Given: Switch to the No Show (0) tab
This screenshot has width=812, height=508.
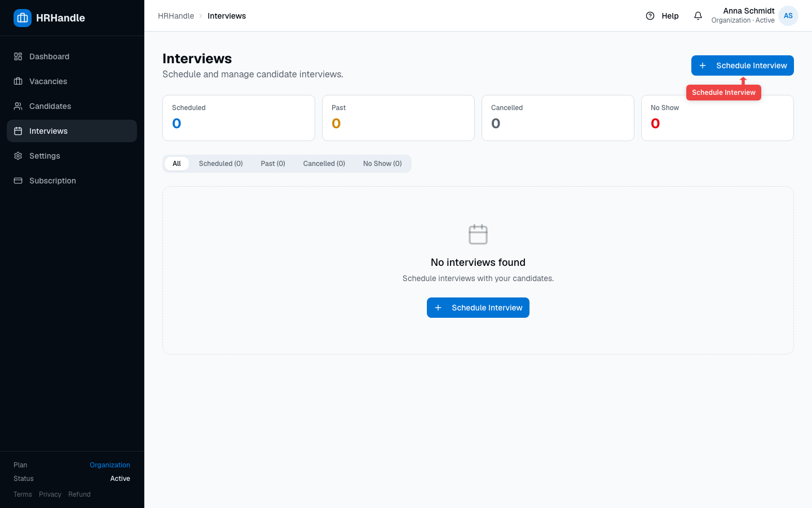Looking at the screenshot, I should coord(382,164).
